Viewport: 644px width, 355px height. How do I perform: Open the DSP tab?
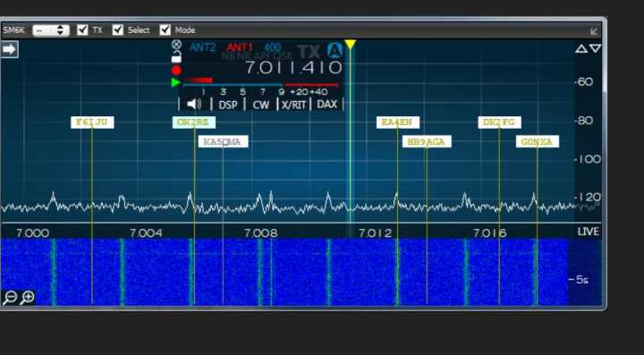point(228,105)
